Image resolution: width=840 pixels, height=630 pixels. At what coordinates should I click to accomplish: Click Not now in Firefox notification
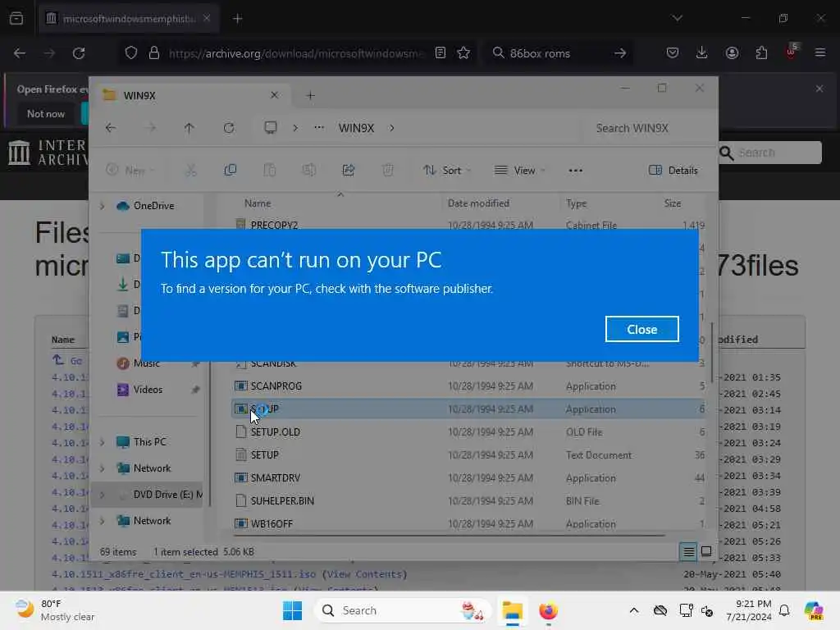click(x=46, y=114)
